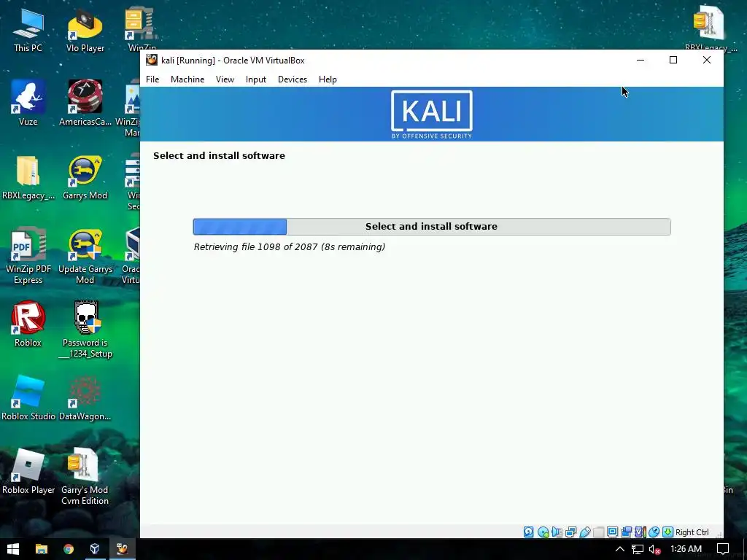Viewport: 747px width, 560px height.
Task: Click the Right Ctrl host key label
Action: 692,532
